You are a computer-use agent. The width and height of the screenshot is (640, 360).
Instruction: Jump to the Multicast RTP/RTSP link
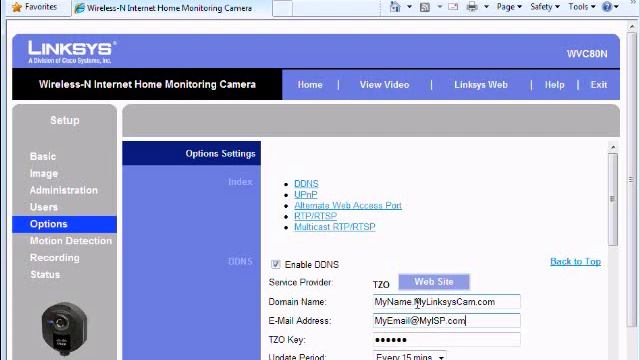335,227
